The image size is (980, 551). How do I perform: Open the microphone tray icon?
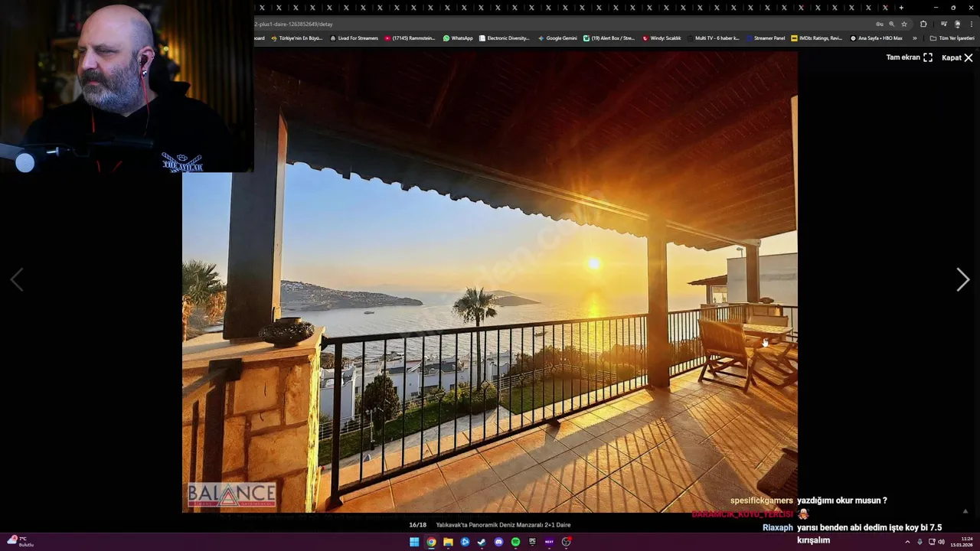point(920,542)
